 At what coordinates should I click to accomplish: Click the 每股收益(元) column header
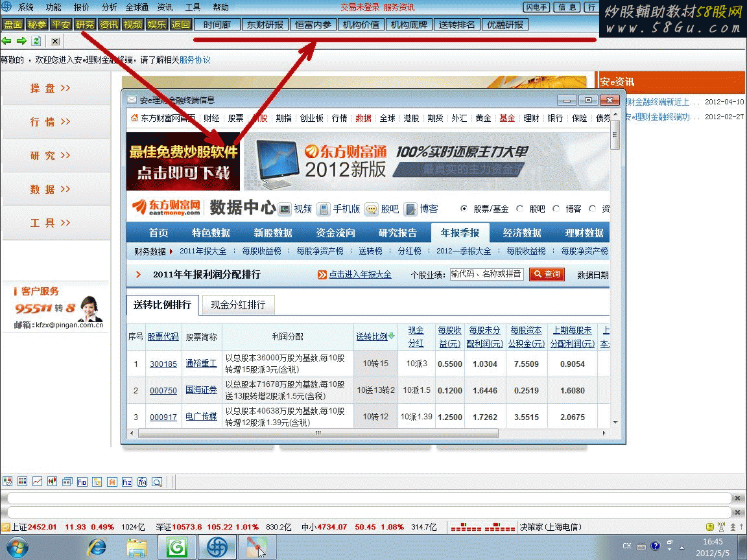(450, 336)
